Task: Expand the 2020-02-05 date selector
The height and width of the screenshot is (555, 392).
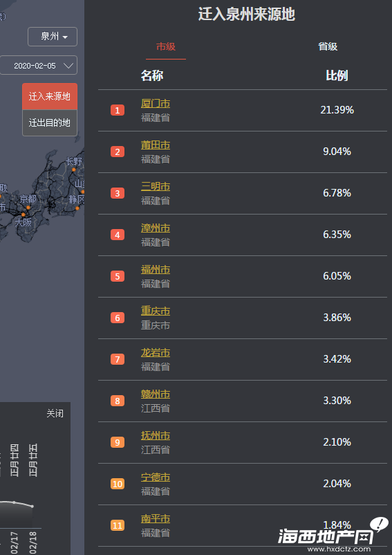Action: click(x=38, y=66)
